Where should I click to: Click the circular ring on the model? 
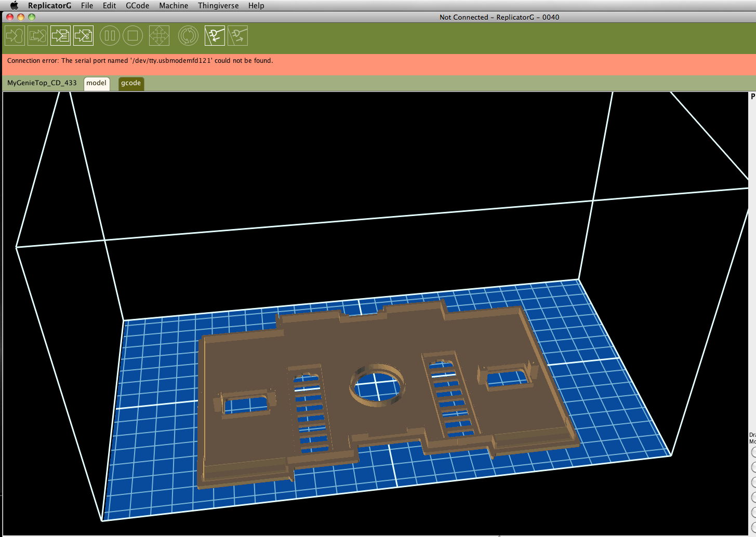tap(377, 385)
